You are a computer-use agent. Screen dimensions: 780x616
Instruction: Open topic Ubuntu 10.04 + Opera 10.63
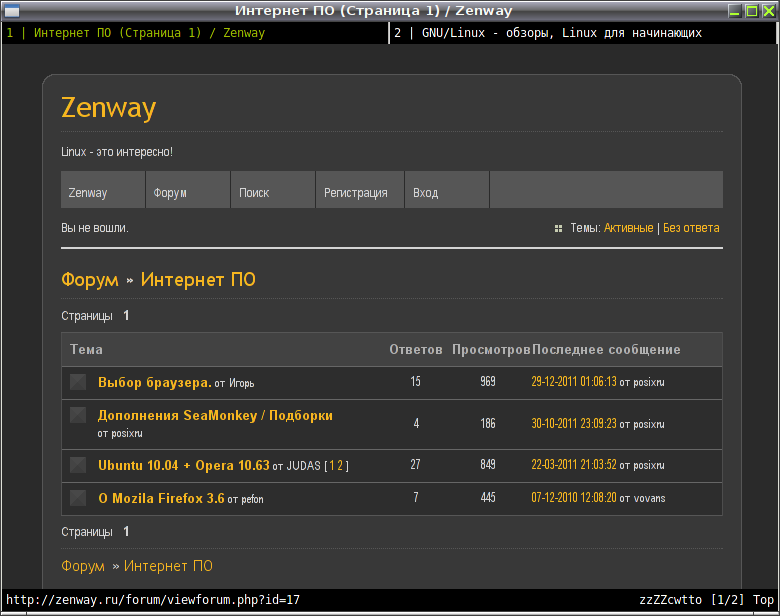pos(184,465)
